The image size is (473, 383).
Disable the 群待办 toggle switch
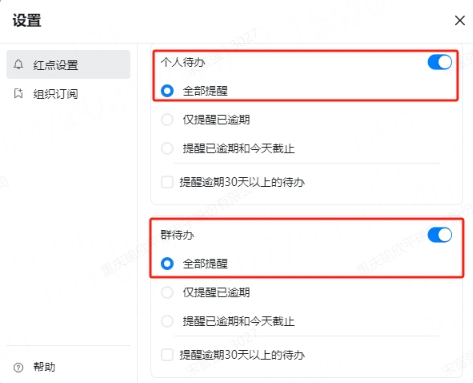[x=440, y=235]
